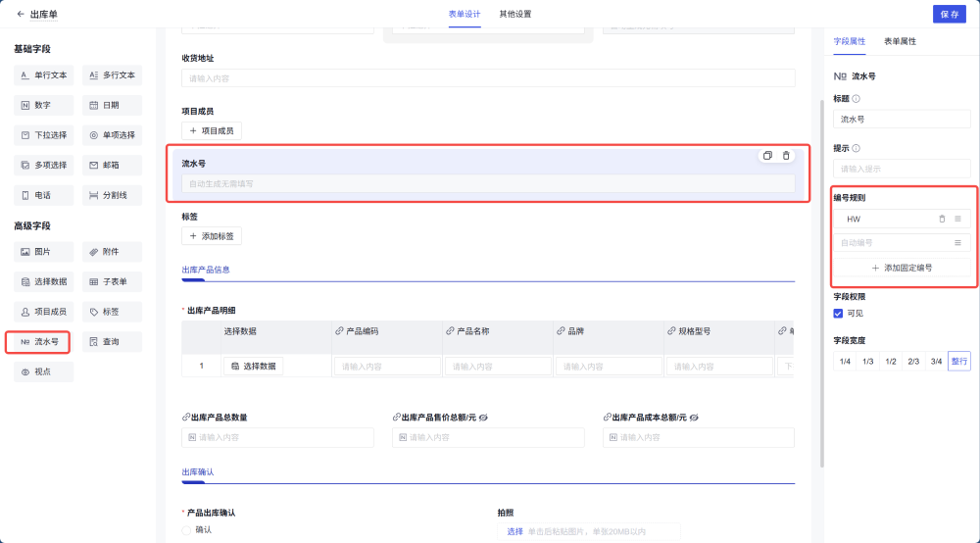This screenshot has height=543, width=980.
Task: Click the drag handle on 自动编号 rule
Action: point(957,242)
